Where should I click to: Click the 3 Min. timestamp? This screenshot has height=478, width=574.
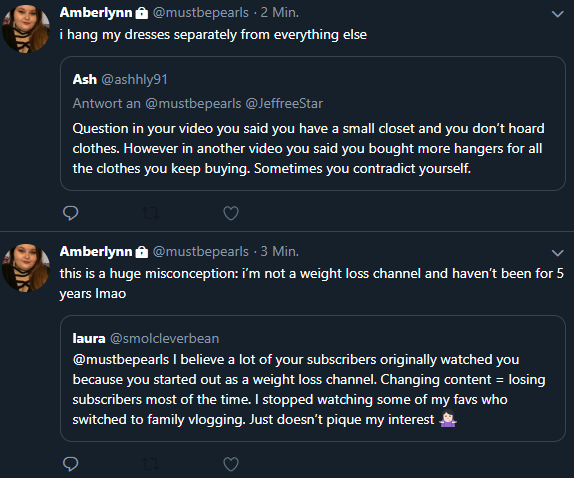click(280, 252)
